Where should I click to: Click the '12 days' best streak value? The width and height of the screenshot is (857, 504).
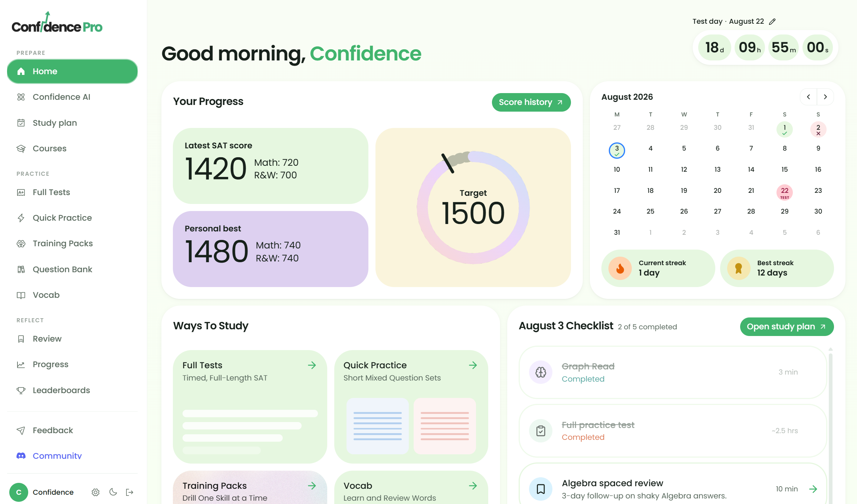(772, 273)
